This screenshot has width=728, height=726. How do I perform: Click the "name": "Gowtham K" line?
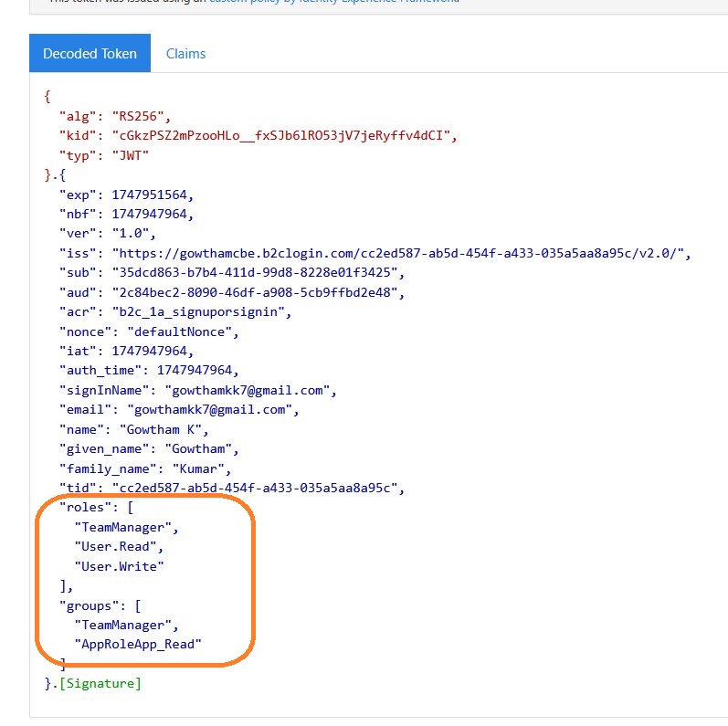tap(133, 430)
